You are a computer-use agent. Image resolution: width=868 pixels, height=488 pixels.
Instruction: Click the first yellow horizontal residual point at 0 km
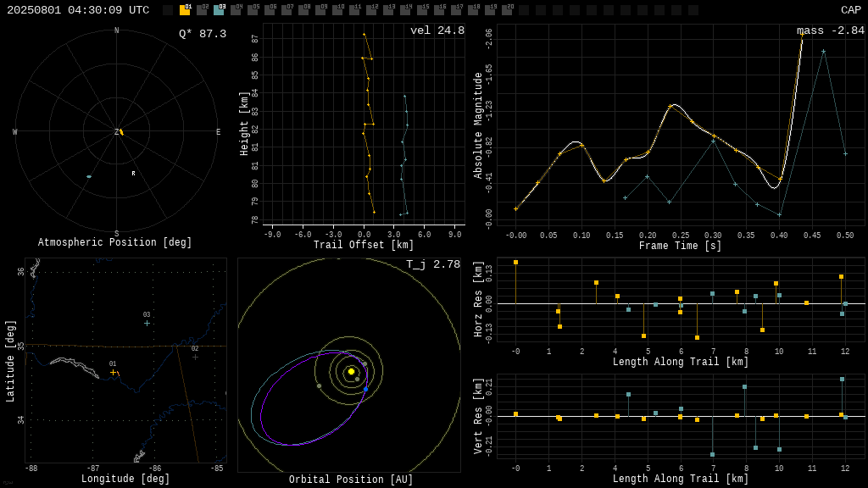[516, 263]
